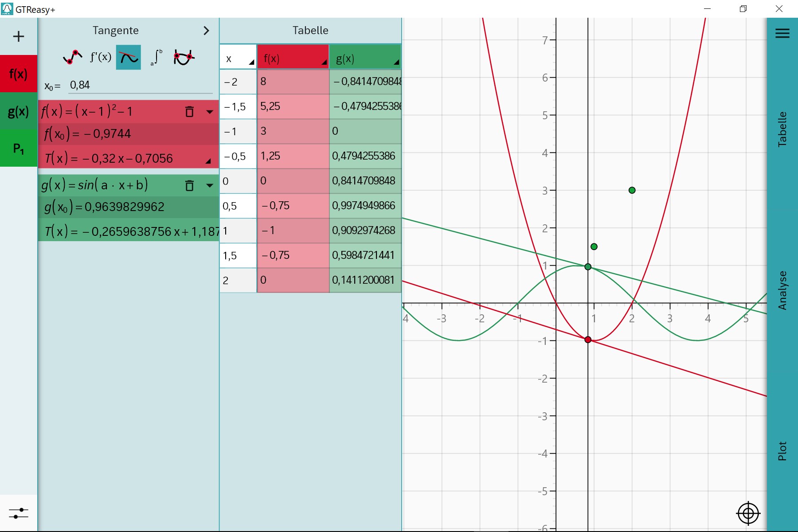Click the crosshair to recenter the plot

(748, 513)
